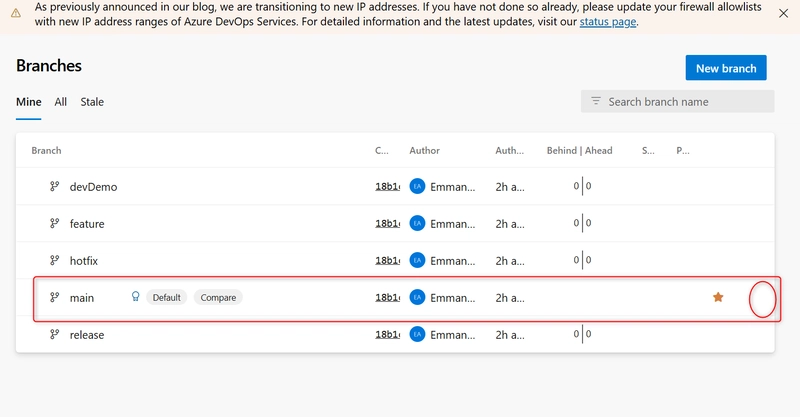800x417 pixels.
Task: Open the status page link
Action: [x=608, y=22]
